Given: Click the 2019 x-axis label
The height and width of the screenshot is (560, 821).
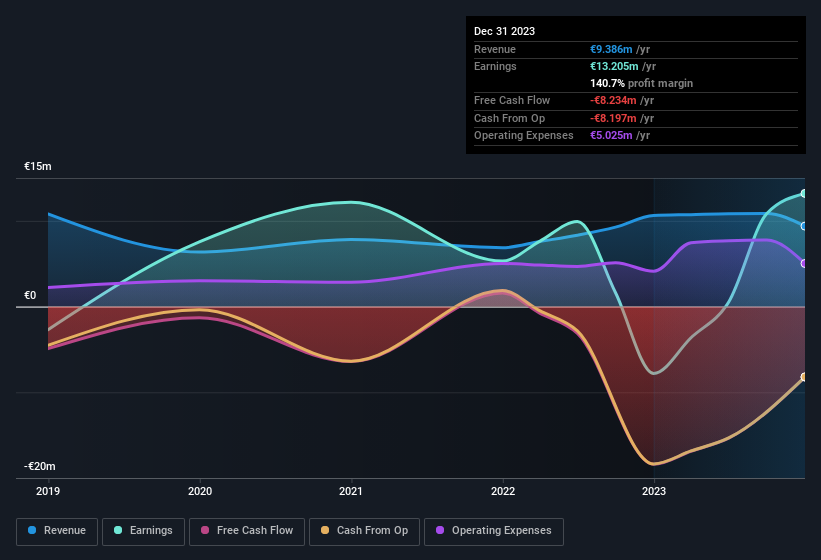Looking at the screenshot, I should [48, 491].
